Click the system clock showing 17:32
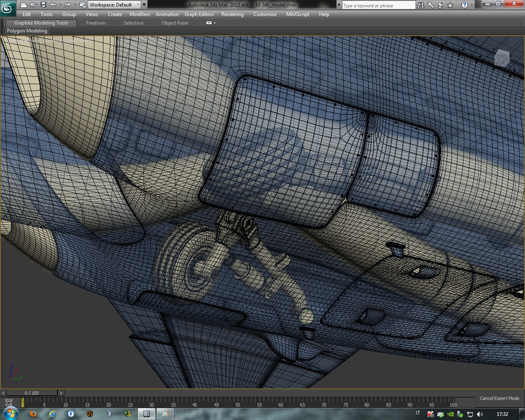The image size is (525, 420). click(502, 414)
